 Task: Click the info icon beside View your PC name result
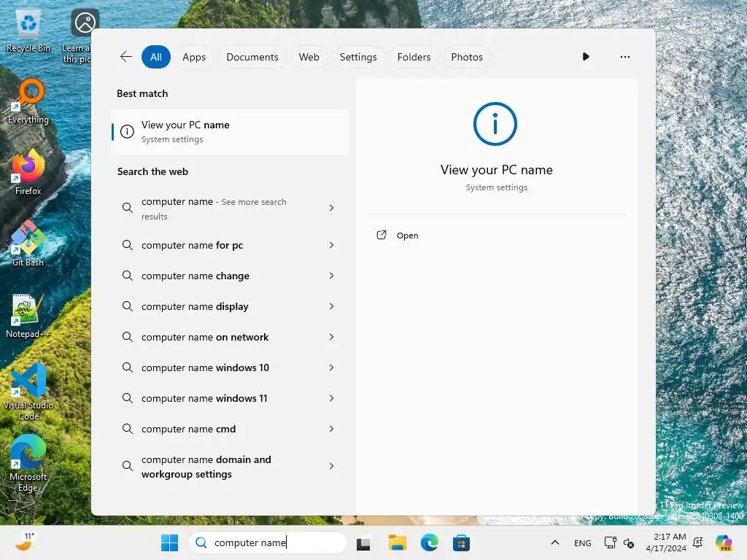pyautogui.click(x=127, y=131)
